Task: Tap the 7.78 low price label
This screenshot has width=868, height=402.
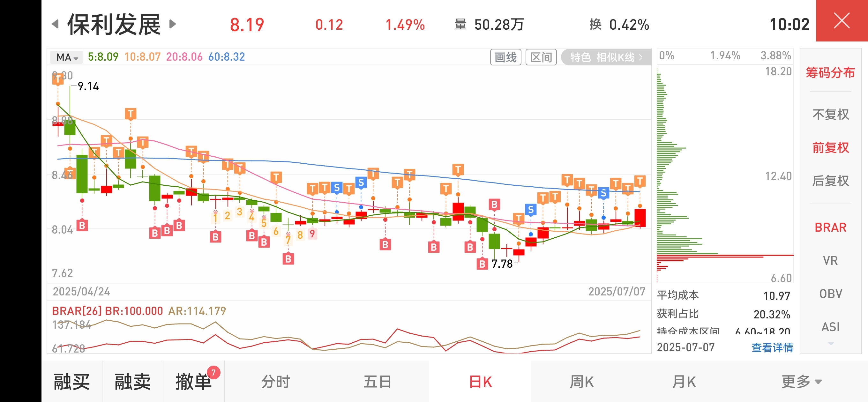Action: [x=502, y=264]
